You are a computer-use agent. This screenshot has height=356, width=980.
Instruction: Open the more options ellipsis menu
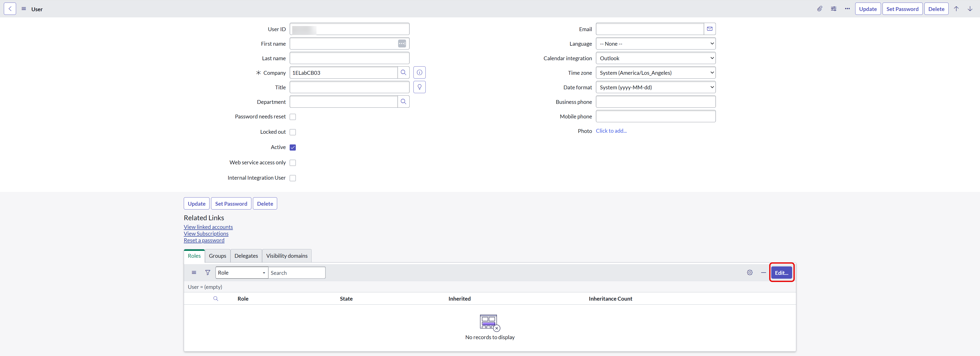847,9
